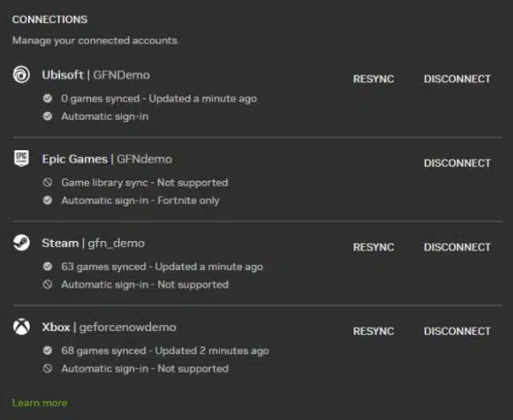Resync the Xbox account

[374, 331]
